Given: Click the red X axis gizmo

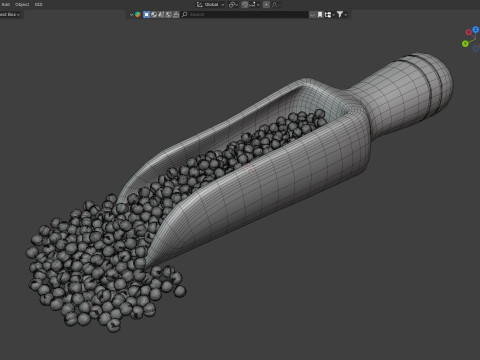Looking at the screenshot, I should click(469, 32).
